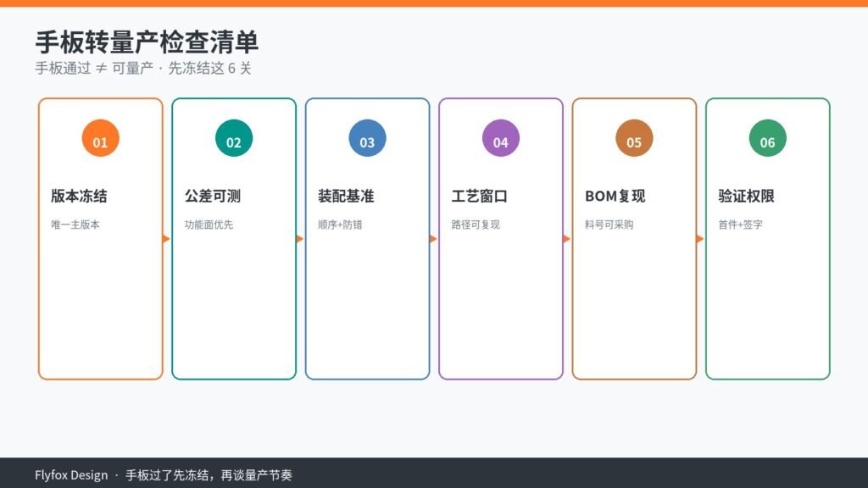
Task: Click the arrow between cards 04 and 05
Action: (566, 239)
